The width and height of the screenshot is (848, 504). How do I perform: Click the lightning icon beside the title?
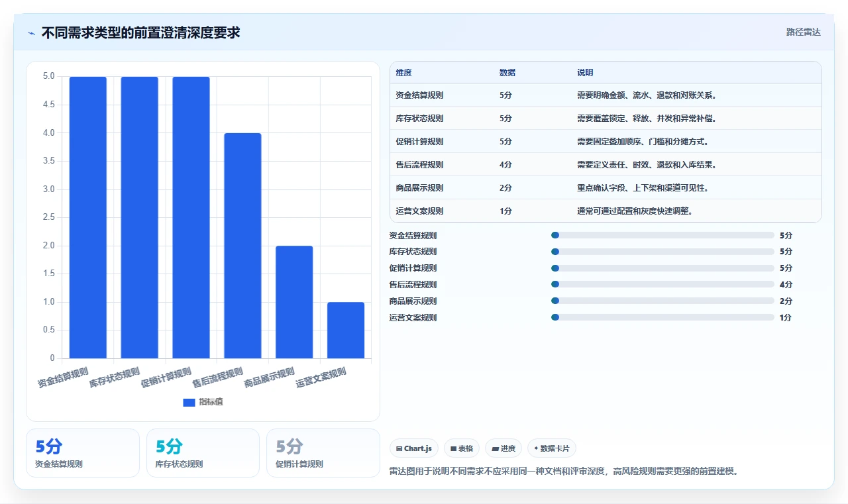tap(31, 32)
